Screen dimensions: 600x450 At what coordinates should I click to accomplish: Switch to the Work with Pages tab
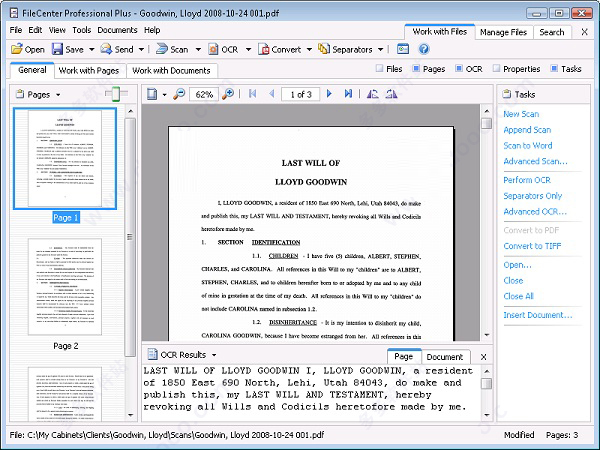tap(89, 70)
